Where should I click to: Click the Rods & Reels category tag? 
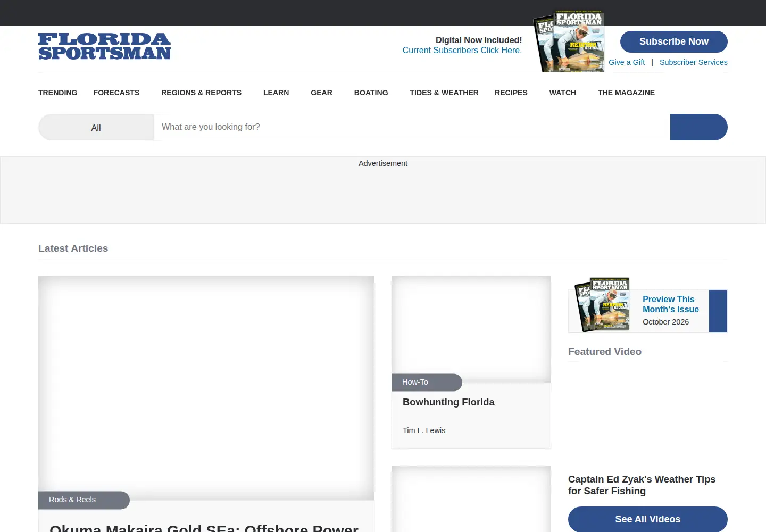[x=84, y=500]
